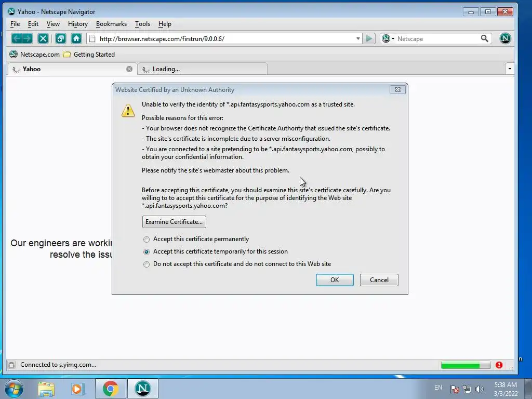Click the warning triangle icon in dialog
The width and height of the screenshot is (532, 399).
tap(128, 111)
